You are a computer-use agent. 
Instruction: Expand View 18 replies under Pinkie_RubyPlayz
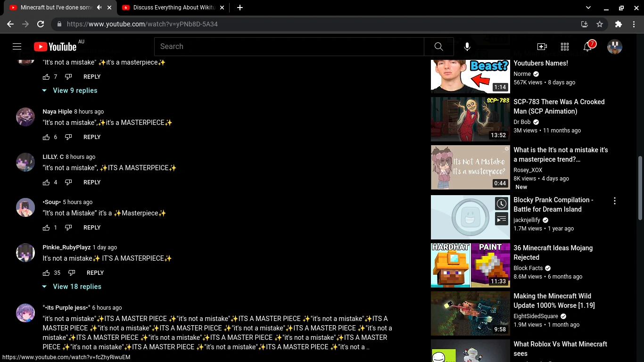72,287
